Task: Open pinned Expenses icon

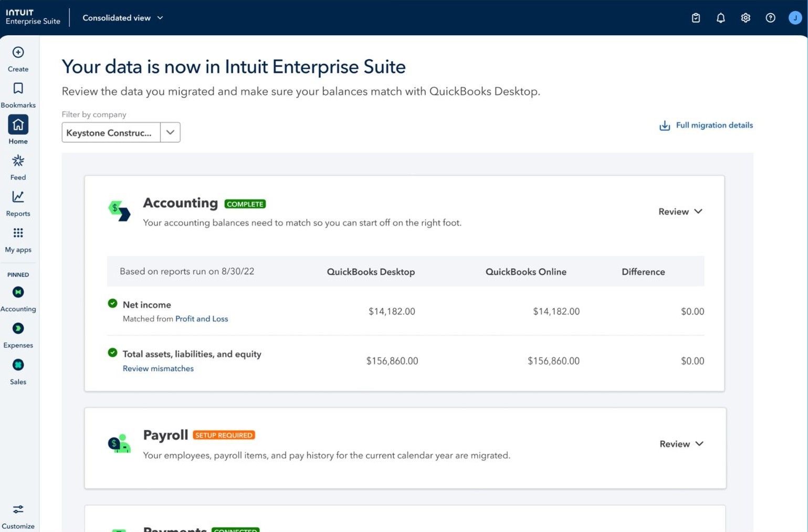Action: pyautogui.click(x=18, y=328)
